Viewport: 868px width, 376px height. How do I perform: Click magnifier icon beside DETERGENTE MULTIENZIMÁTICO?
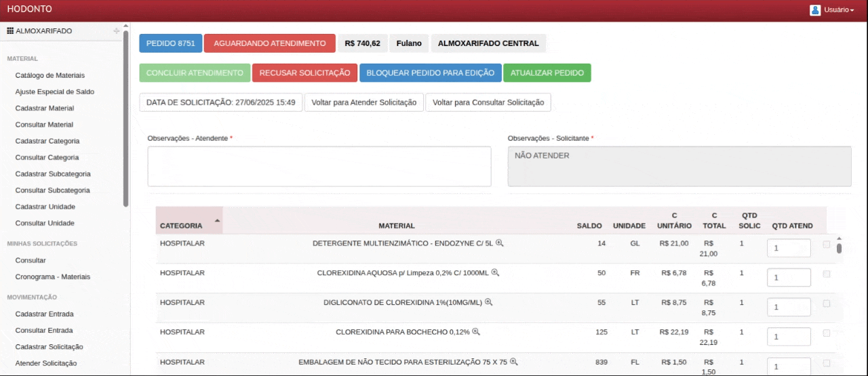point(500,243)
